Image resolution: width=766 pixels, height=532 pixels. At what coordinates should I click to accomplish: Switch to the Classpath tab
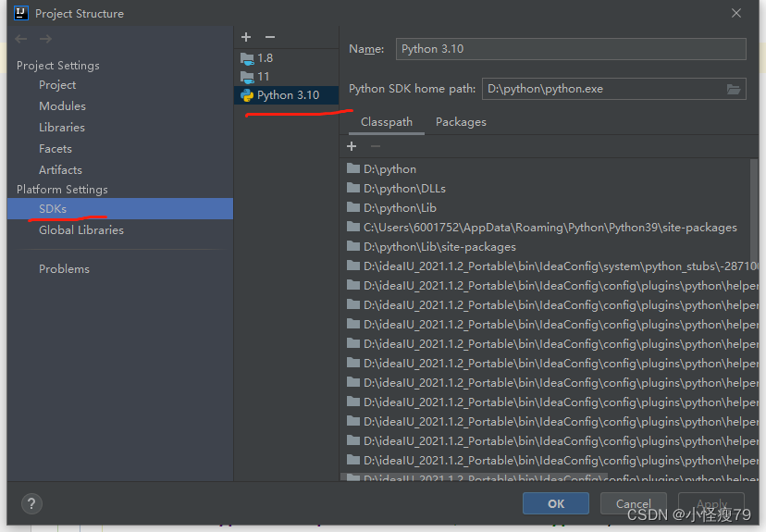(x=387, y=122)
